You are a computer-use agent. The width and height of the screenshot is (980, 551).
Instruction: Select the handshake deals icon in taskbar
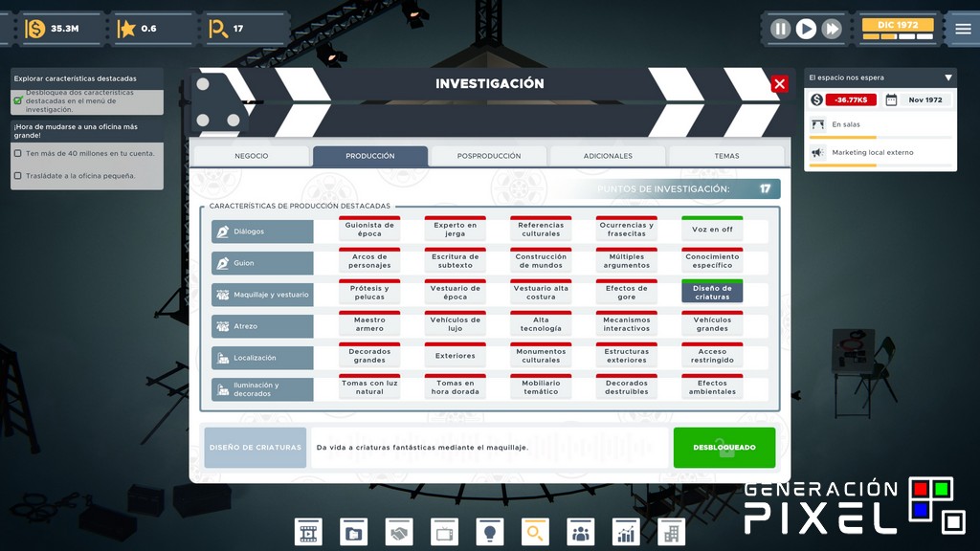point(399,531)
